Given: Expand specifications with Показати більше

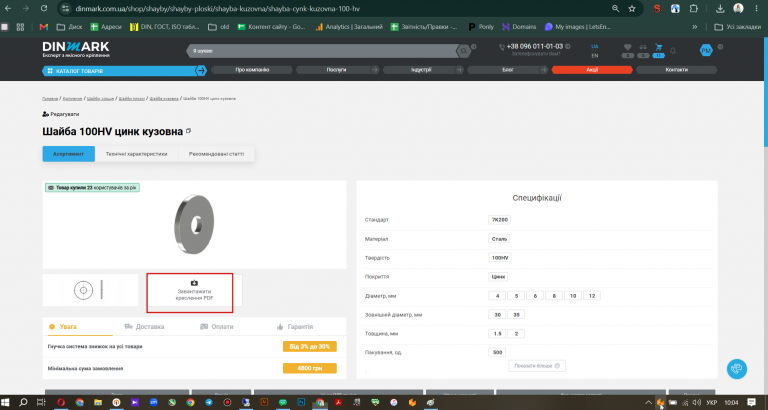Looking at the screenshot, I should tap(537, 366).
